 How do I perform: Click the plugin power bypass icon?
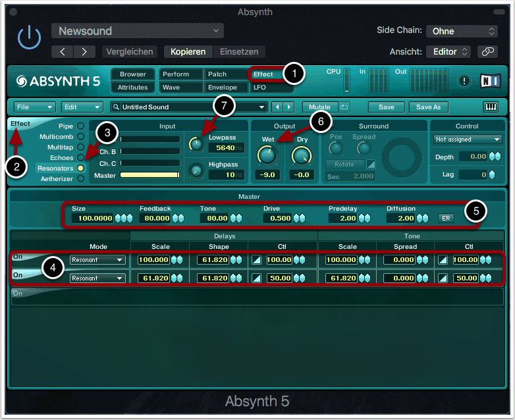tap(29, 39)
